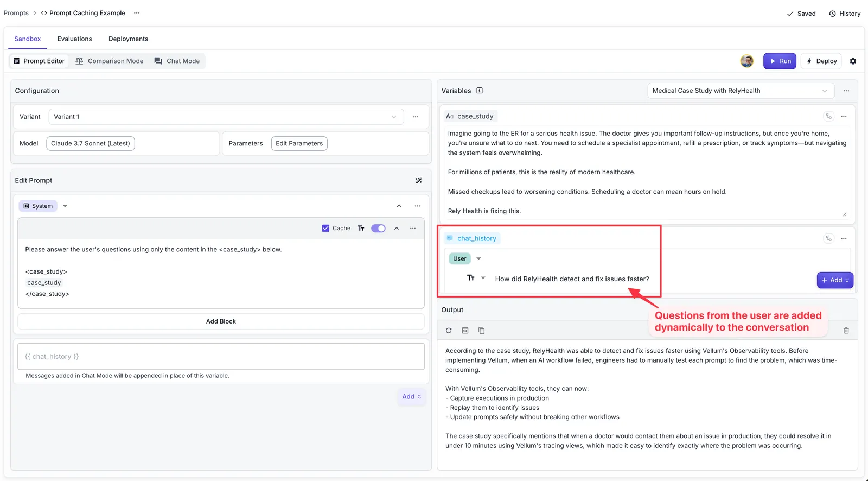The width and height of the screenshot is (868, 481).
Task: Open the System message three-dot menu
Action: point(417,206)
